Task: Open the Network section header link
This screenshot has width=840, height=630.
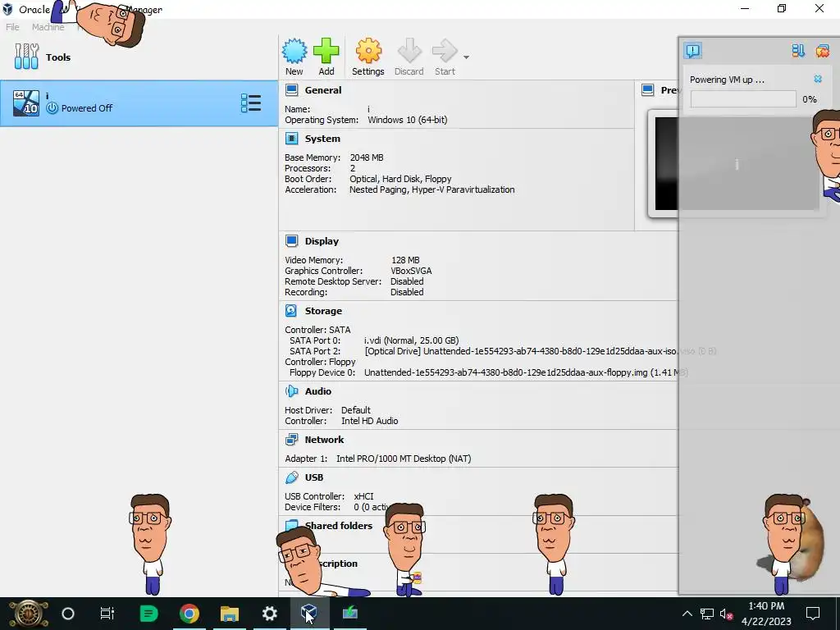Action: click(x=324, y=440)
